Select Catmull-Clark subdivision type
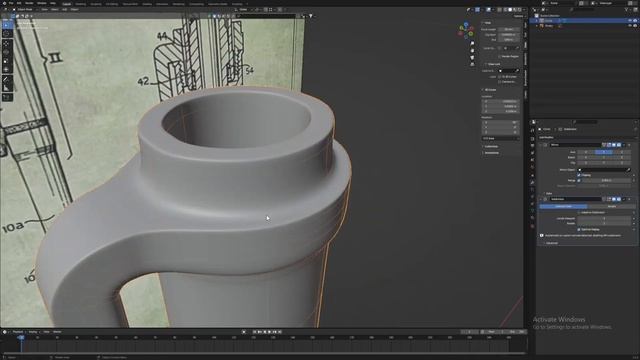 click(563, 207)
